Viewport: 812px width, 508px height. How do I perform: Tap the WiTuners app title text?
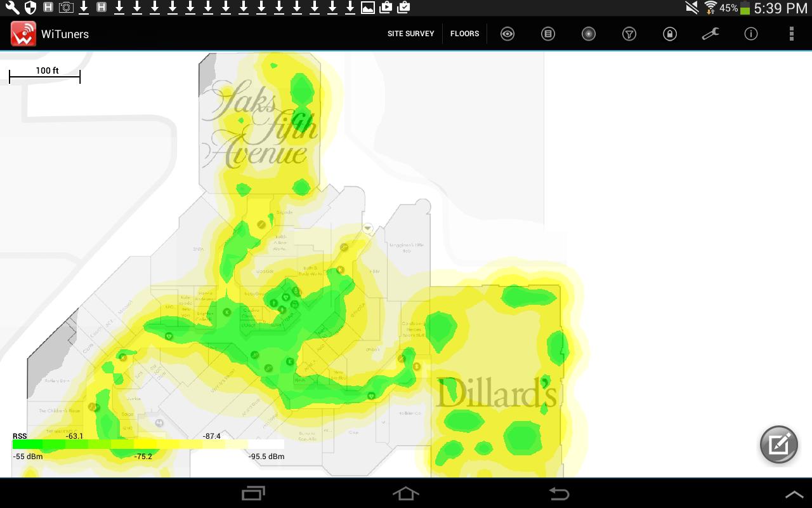pos(65,34)
